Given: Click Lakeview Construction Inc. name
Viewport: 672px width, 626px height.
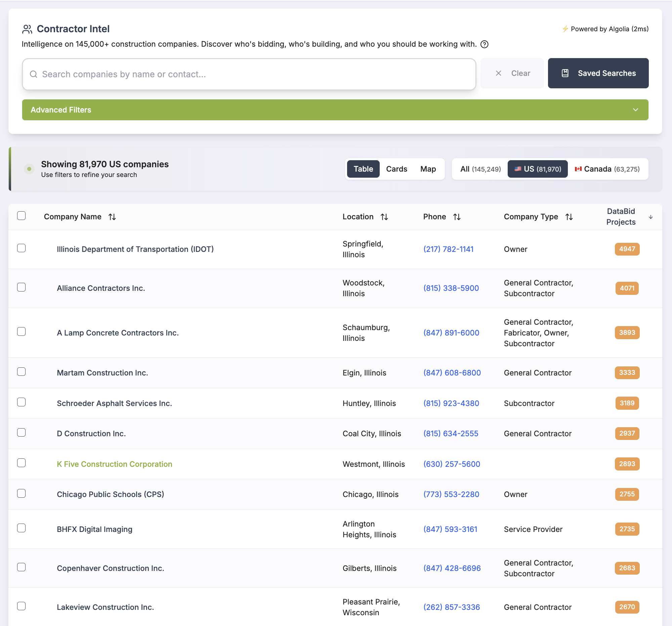Looking at the screenshot, I should pyautogui.click(x=106, y=608).
